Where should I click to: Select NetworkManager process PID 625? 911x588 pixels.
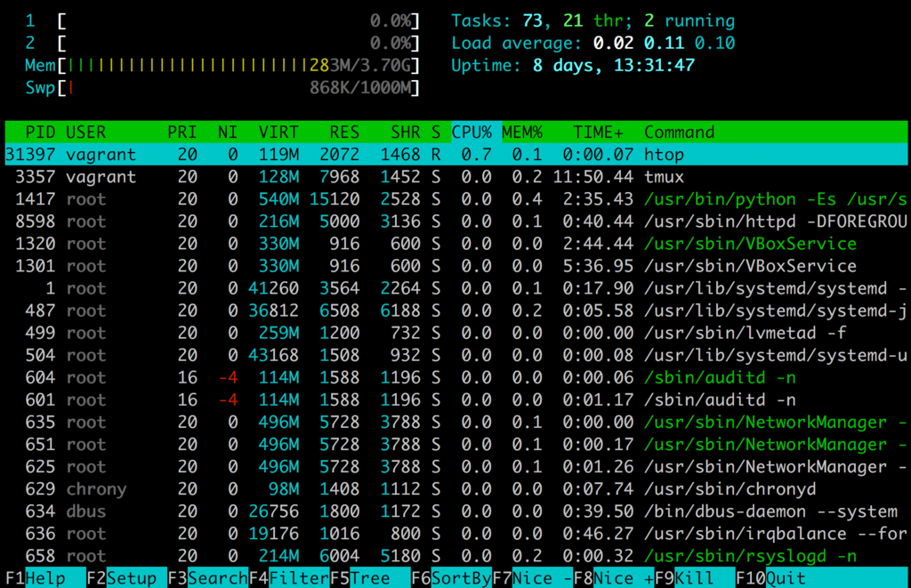pyautogui.click(x=456, y=466)
